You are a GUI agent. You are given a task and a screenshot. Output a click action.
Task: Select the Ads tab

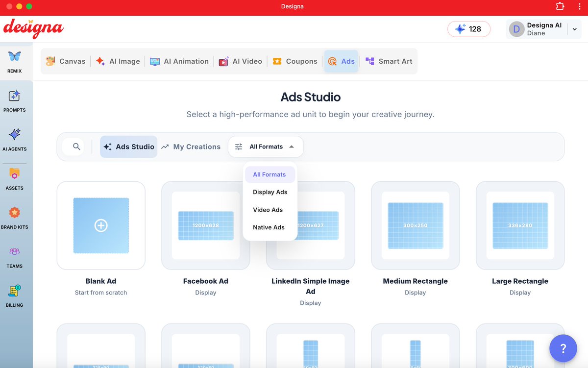click(341, 61)
